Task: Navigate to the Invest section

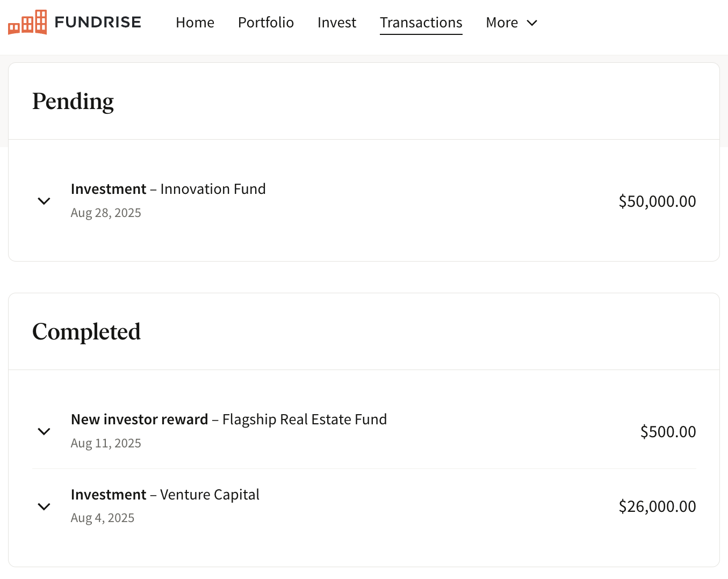Action: [x=337, y=23]
